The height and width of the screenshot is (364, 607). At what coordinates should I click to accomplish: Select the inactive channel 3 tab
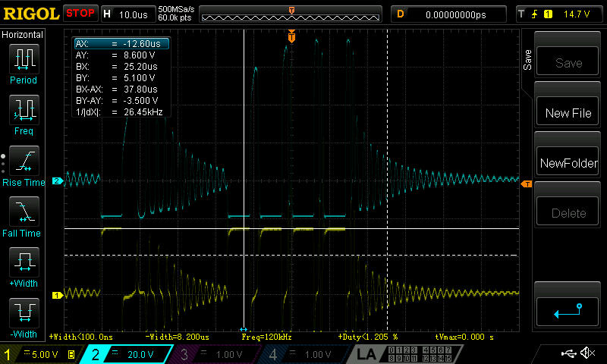(x=214, y=354)
